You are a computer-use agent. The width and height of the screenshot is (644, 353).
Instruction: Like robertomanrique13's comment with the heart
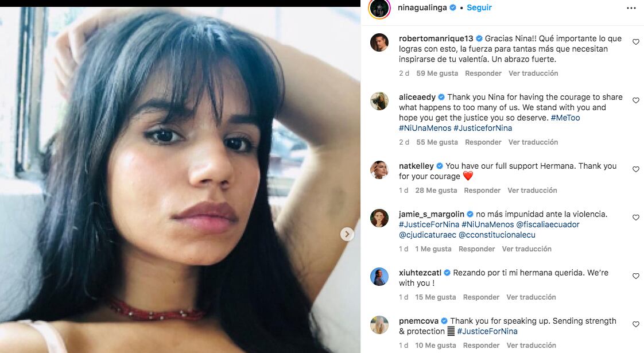(636, 42)
